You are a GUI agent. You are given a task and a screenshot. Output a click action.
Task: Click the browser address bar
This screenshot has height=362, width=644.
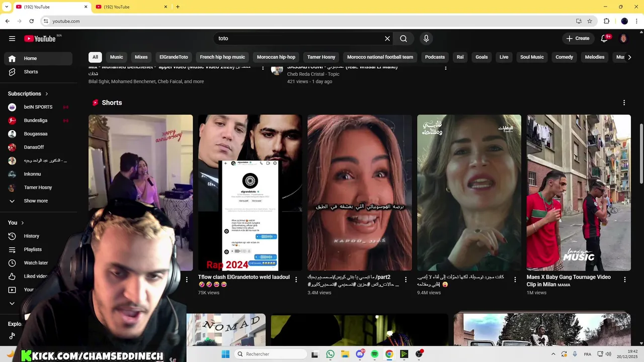(x=312, y=21)
